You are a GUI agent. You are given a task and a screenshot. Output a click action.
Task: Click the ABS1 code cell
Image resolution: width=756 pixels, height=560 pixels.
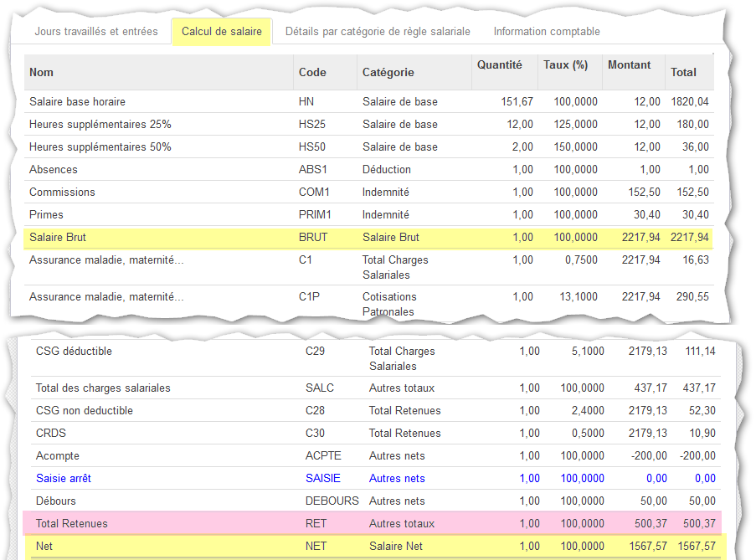coord(313,170)
